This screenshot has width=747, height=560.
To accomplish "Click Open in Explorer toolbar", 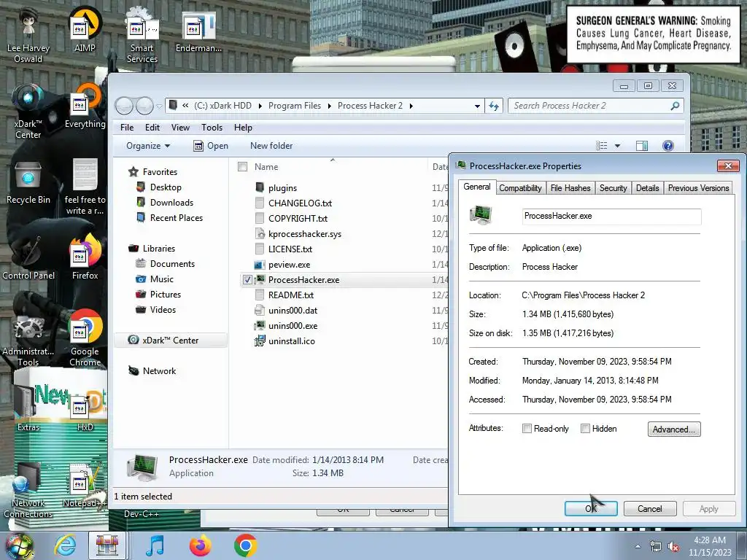I will click(211, 146).
